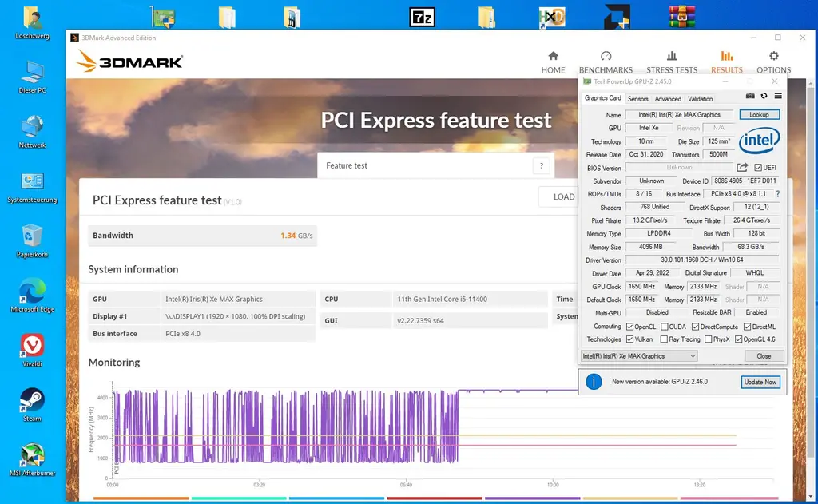The width and height of the screenshot is (818, 504).
Task: Open Stress Tests in 3DMark
Action: [671, 62]
